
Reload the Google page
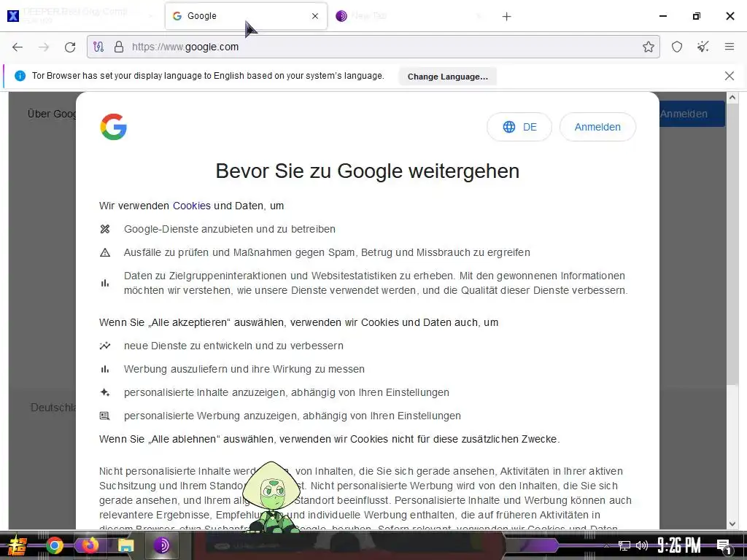[x=70, y=47]
